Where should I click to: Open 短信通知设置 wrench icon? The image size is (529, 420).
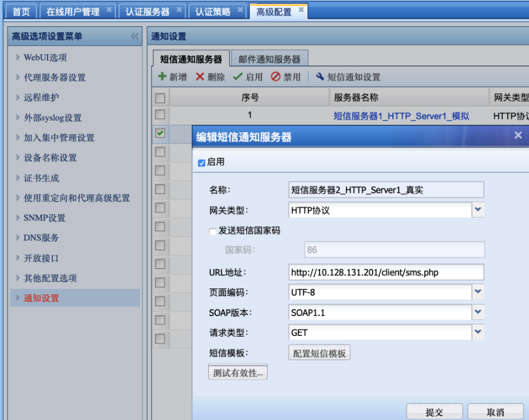pyautogui.click(x=320, y=77)
